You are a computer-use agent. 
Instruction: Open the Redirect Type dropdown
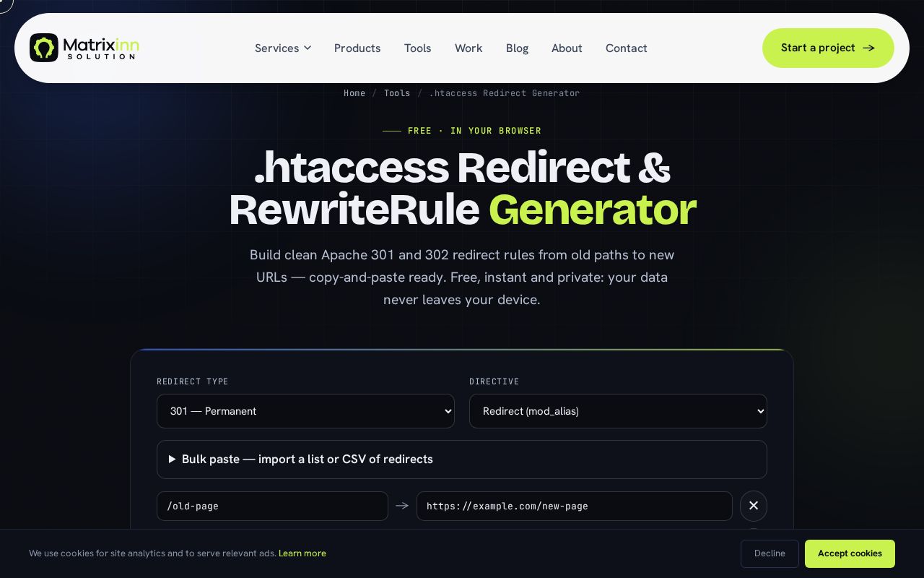pyautogui.click(x=305, y=411)
